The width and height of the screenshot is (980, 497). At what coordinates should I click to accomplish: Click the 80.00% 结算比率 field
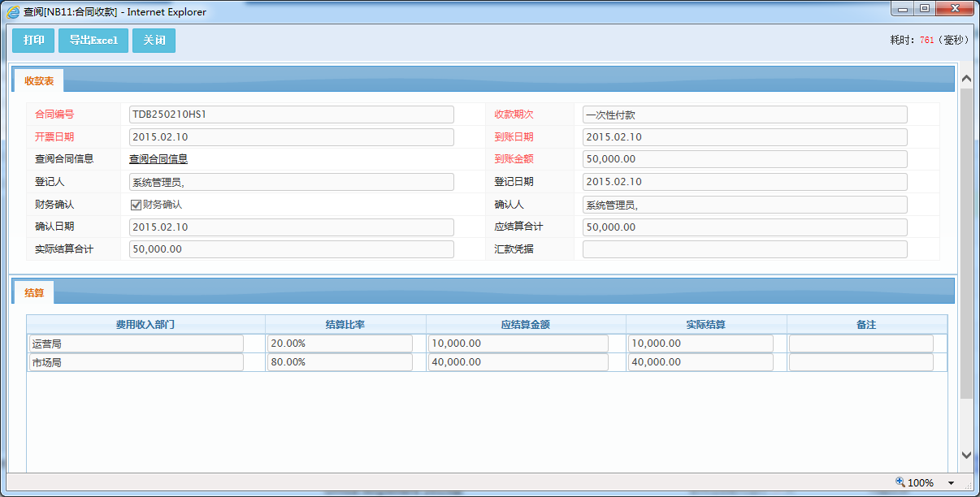click(x=340, y=362)
